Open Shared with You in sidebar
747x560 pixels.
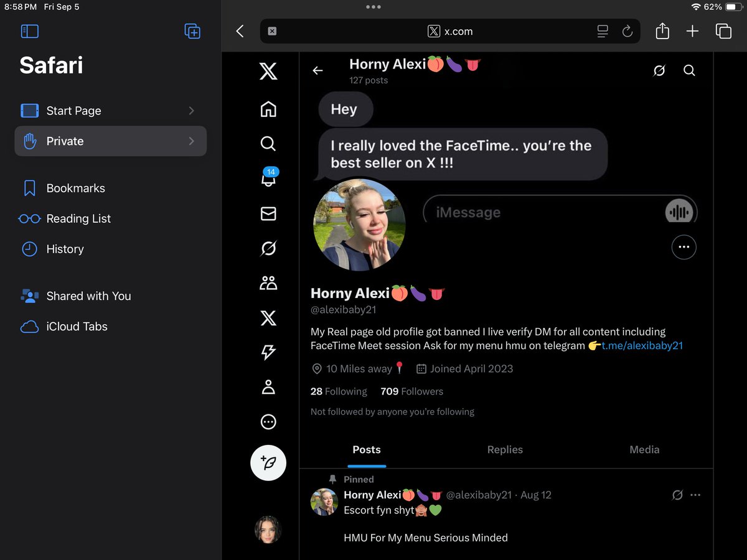(x=110, y=296)
